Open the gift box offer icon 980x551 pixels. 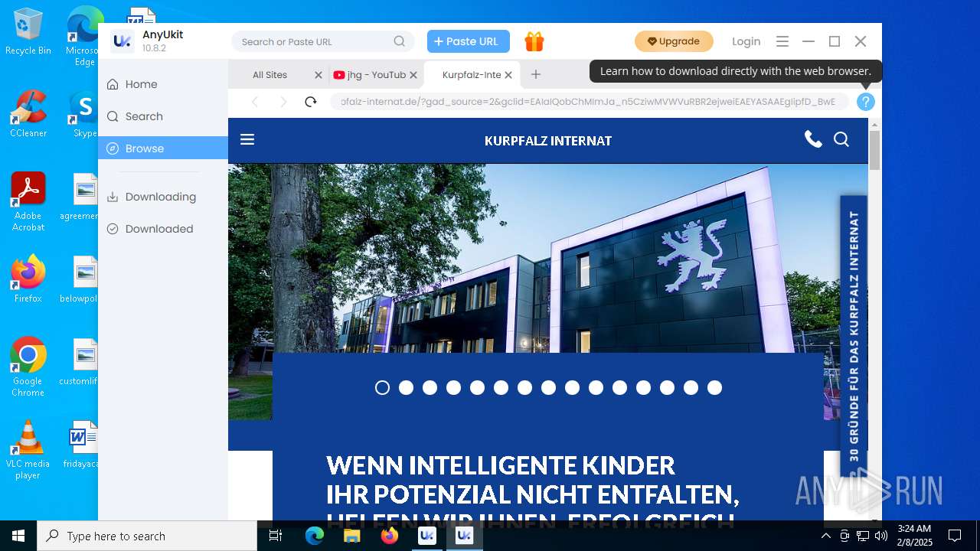coord(534,41)
